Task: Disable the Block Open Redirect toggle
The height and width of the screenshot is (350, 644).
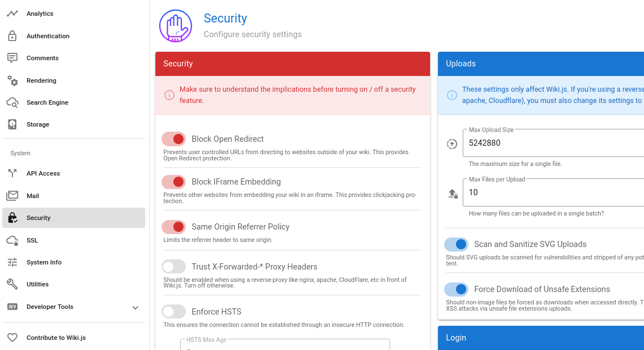Action: (x=173, y=139)
